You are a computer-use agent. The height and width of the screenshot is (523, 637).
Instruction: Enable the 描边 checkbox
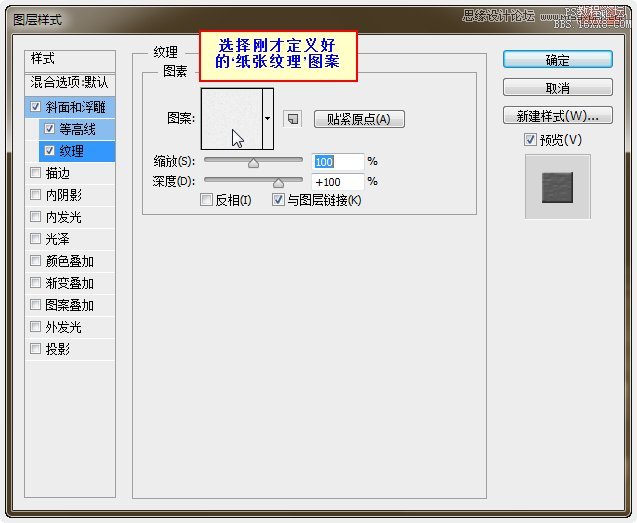point(35,173)
